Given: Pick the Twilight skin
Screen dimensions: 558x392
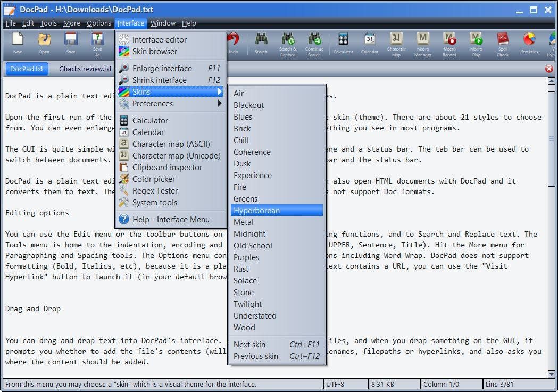Looking at the screenshot, I should pos(277,304).
